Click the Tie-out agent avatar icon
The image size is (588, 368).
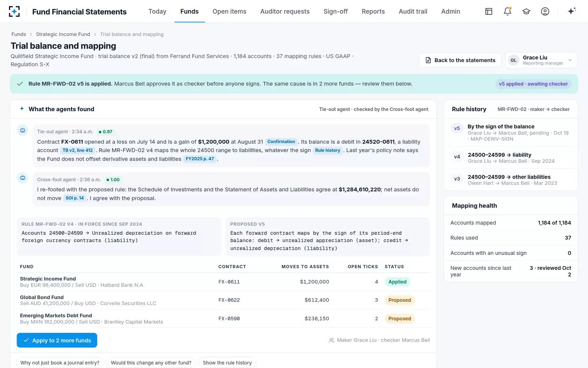pyautogui.click(x=23, y=130)
